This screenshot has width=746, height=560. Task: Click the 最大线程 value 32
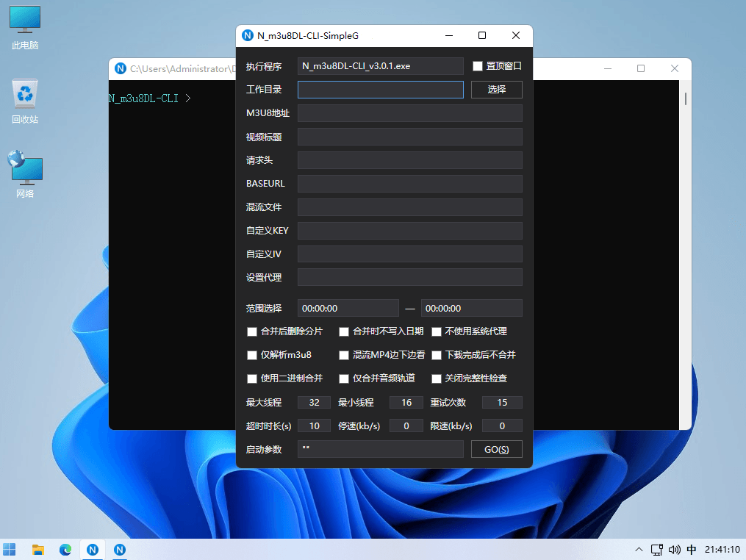click(x=314, y=403)
